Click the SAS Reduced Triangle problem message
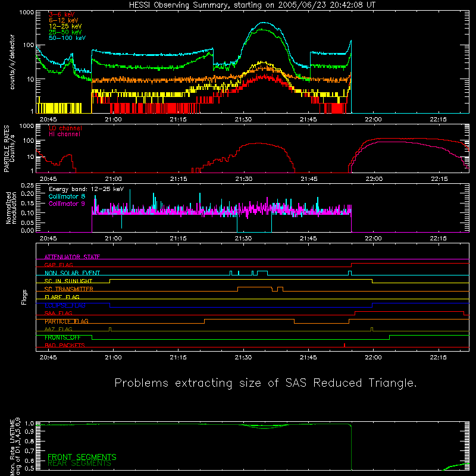Viewport: 476px width, 476px height. (265, 383)
